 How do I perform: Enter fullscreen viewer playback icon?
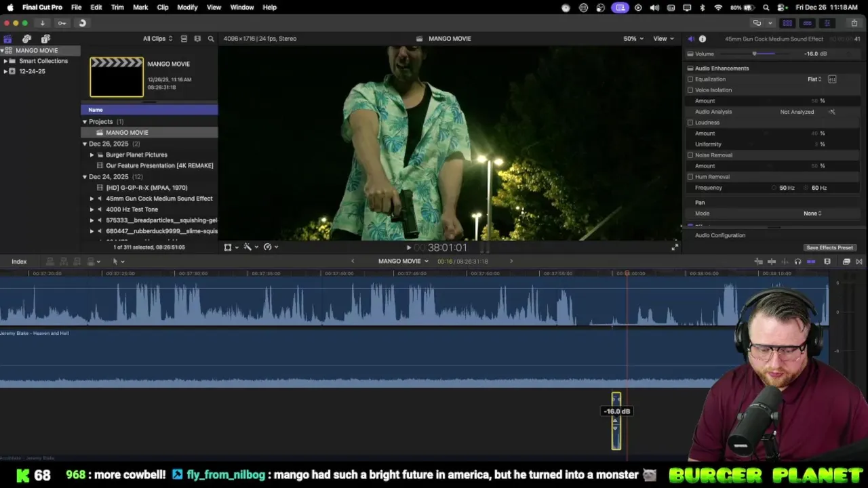pyautogui.click(x=674, y=247)
